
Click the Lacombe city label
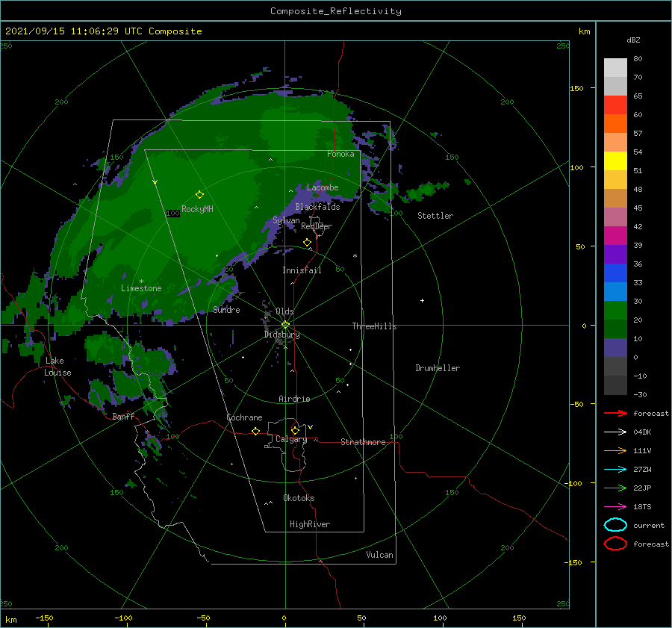(323, 187)
